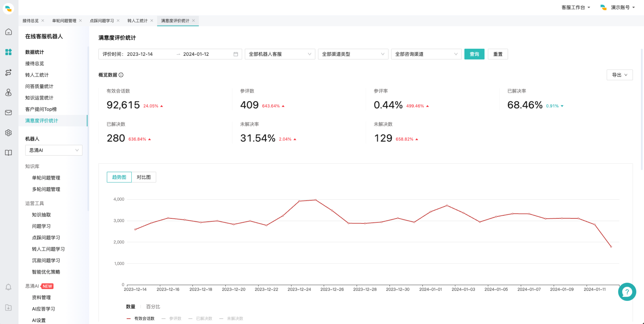Click the 查询 search button

pos(474,54)
